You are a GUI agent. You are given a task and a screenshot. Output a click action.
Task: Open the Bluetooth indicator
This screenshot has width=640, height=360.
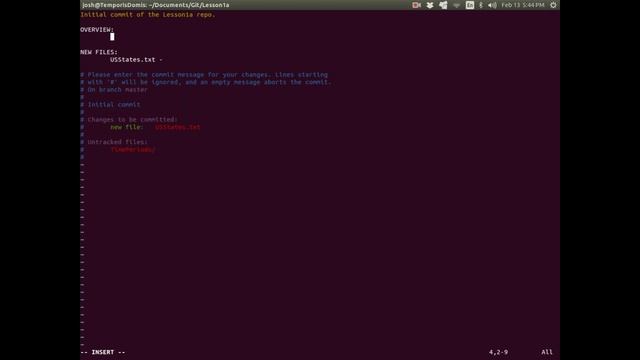[x=481, y=5]
